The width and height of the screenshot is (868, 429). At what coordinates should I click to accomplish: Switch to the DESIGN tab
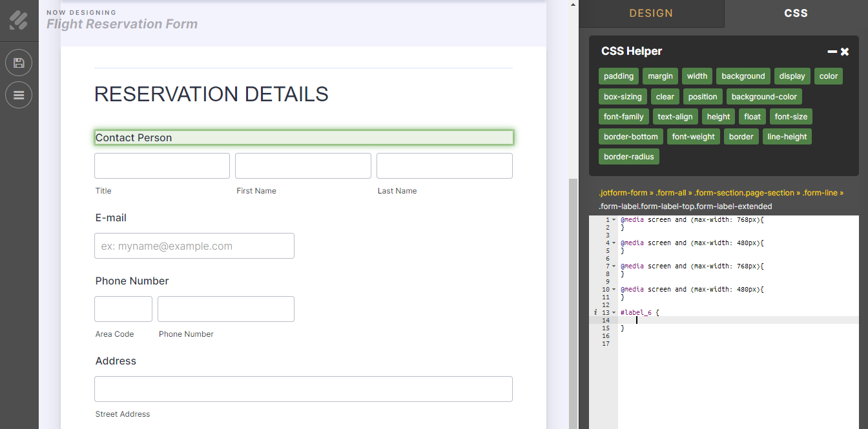coord(651,14)
